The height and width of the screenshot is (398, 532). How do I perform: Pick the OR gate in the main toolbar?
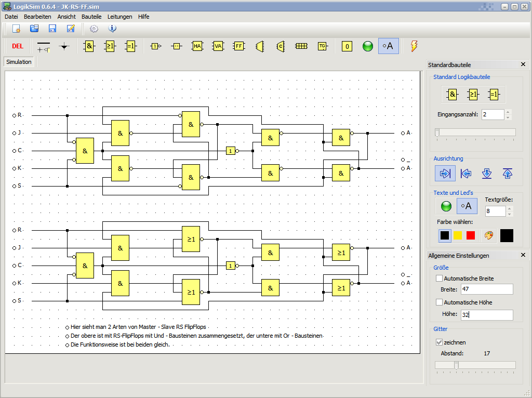click(x=110, y=46)
